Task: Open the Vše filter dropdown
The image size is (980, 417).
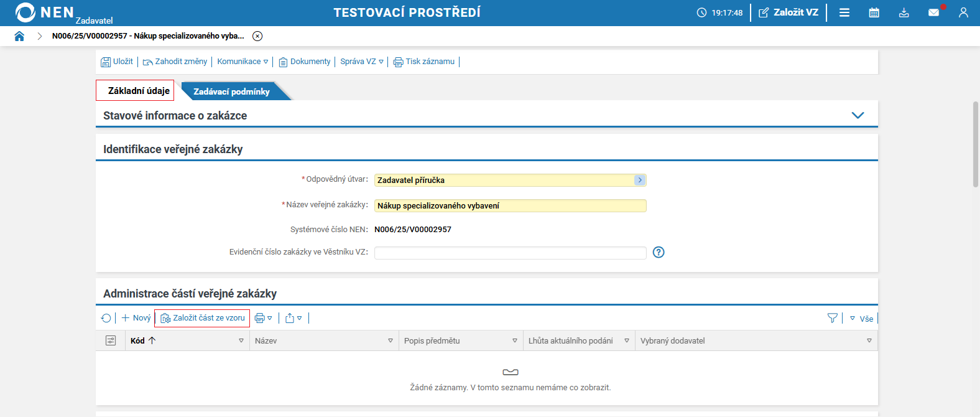Action: point(862,319)
